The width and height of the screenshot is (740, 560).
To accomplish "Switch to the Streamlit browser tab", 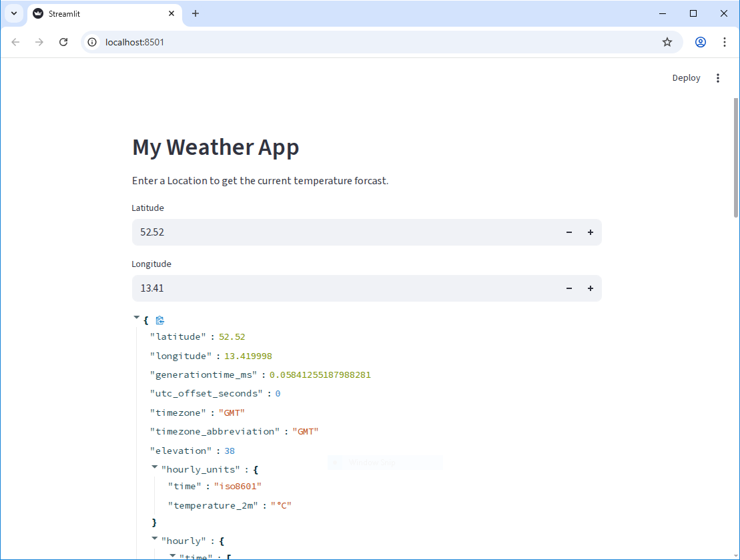I will point(93,13).
